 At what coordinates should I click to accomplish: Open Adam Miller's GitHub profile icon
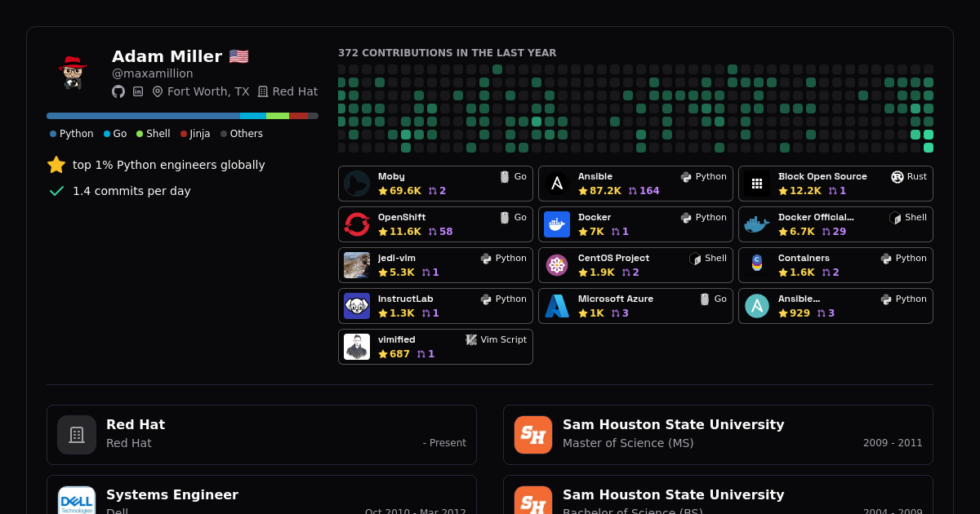[118, 91]
